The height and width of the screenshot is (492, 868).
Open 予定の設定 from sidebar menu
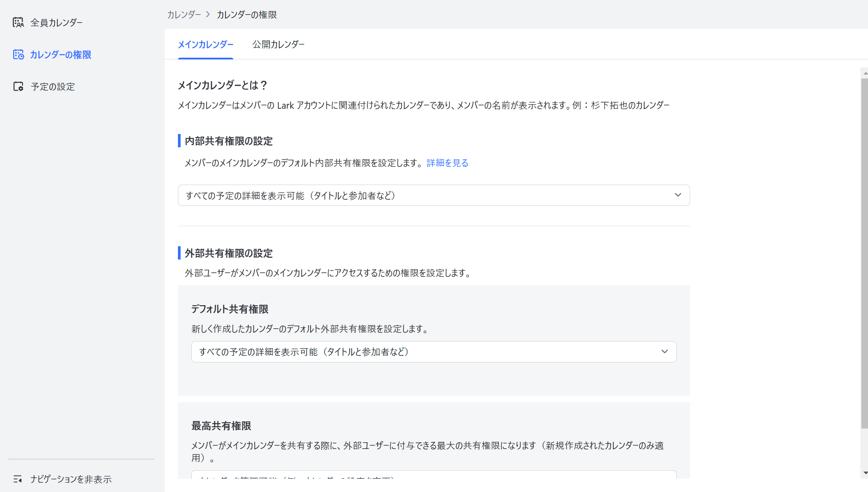[x=53, y=87]
